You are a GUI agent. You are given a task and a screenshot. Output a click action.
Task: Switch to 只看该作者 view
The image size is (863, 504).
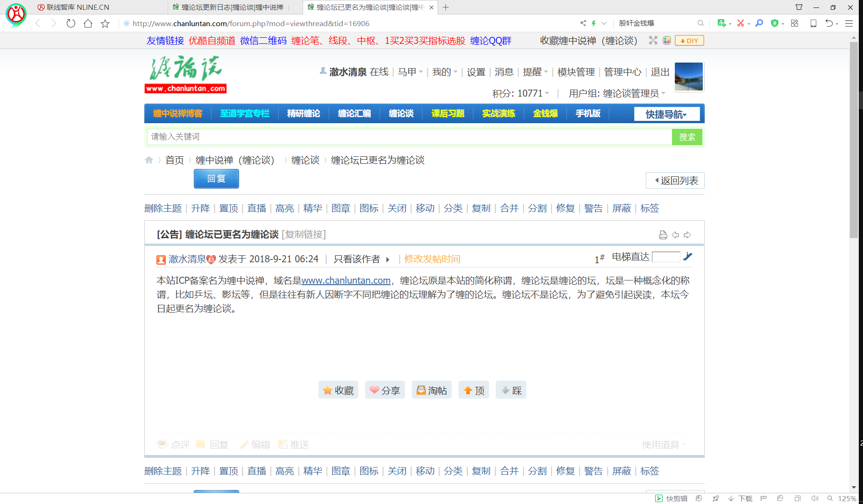(357, 259)
